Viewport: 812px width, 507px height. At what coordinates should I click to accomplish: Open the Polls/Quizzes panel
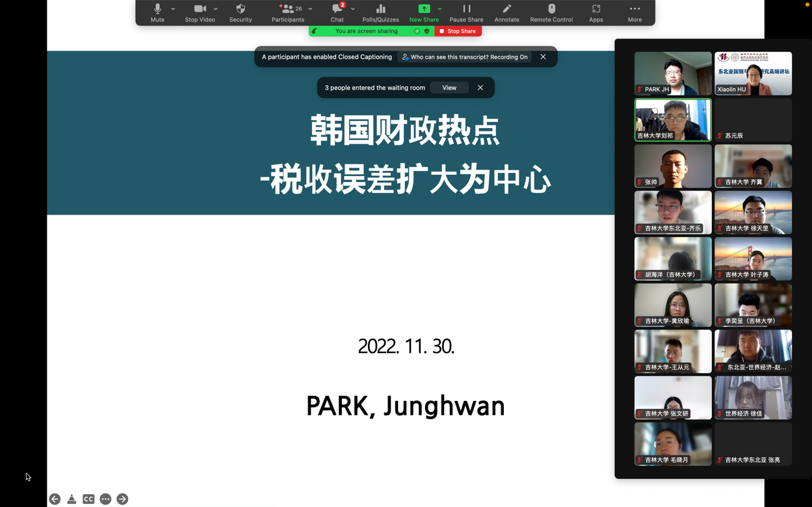tap(380, 12)
